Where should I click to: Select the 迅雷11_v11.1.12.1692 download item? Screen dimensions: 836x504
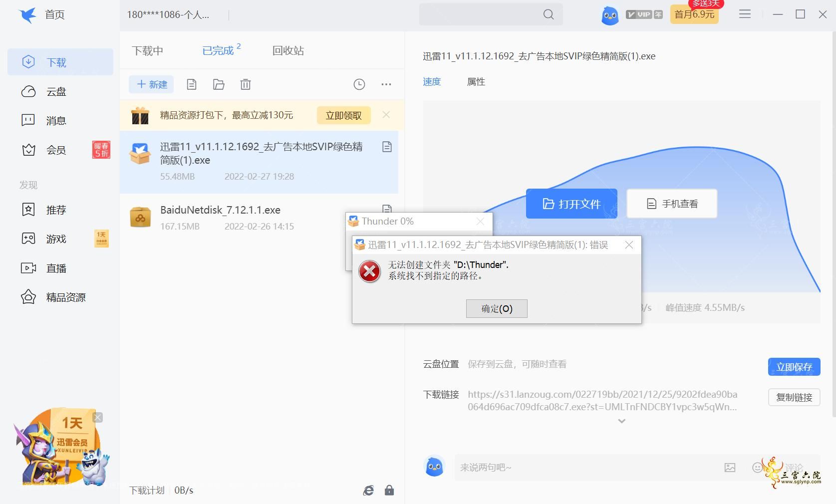(x=259, y=162)
